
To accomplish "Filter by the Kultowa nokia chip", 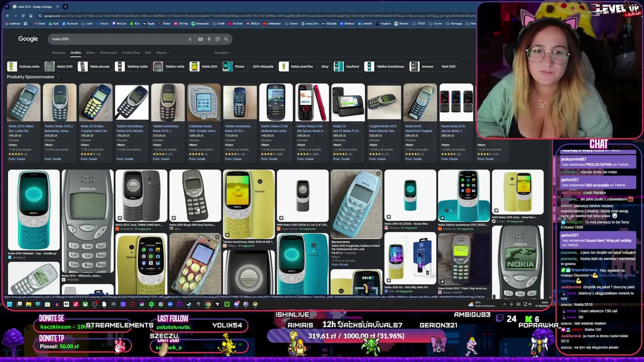I will pyautogui.click(x=24, y=66).
